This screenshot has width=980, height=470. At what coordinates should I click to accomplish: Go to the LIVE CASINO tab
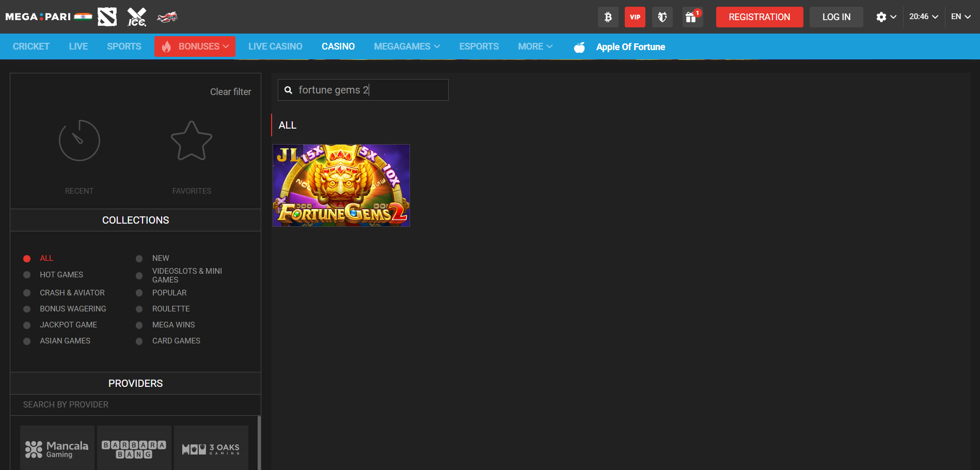tap(275, 46)
